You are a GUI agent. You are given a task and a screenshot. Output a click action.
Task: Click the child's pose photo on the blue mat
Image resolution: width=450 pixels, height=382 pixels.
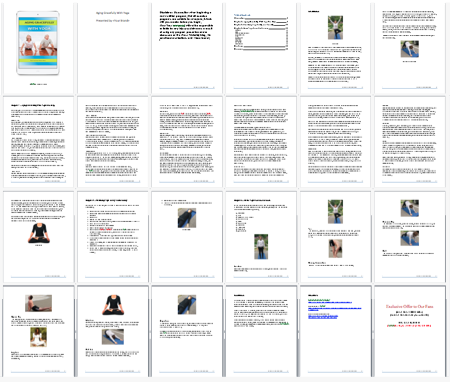click(x=113, y=337)
